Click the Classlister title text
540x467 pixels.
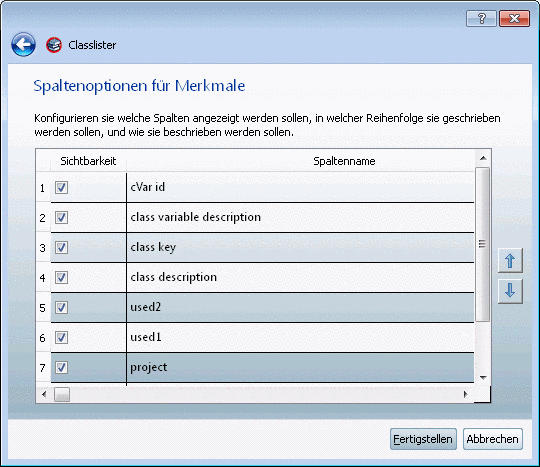tap(92, 45)
